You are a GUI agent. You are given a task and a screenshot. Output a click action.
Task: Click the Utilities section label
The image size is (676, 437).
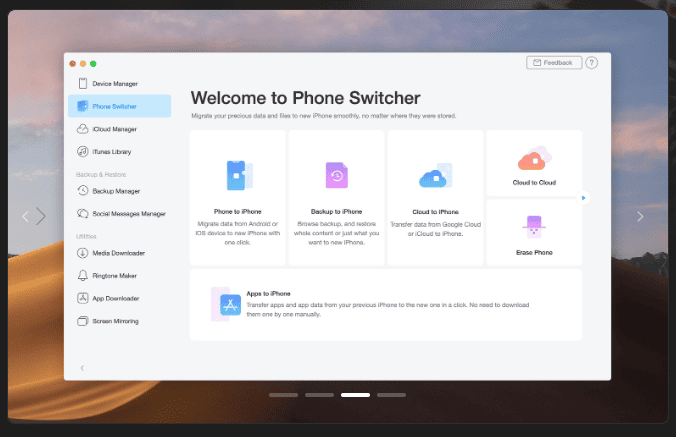click(86, 236)
